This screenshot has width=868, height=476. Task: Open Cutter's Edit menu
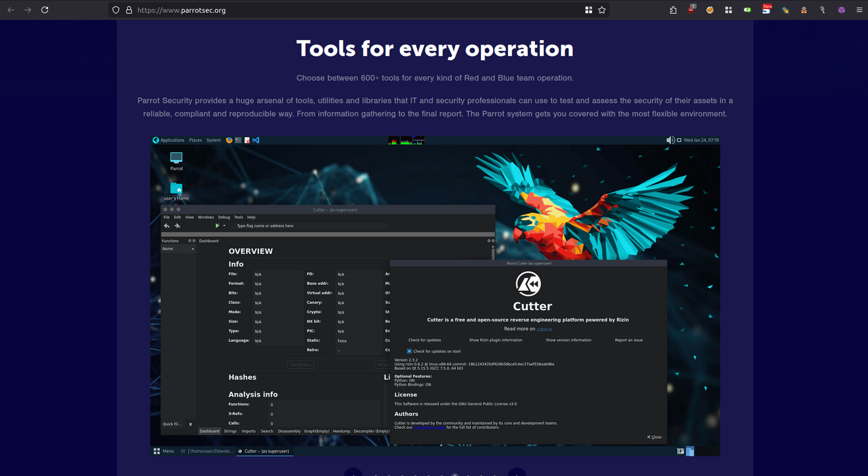pyautogui.click(x=177, y=217)
